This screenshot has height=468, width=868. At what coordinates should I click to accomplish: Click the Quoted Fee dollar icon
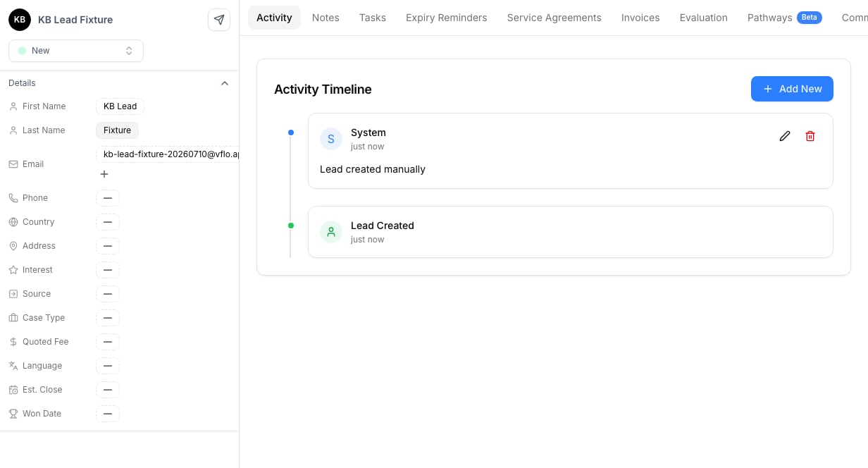[13, 342]
